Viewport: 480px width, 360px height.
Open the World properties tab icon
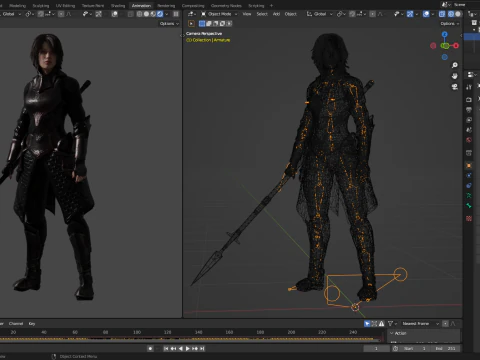pos(469,140)
